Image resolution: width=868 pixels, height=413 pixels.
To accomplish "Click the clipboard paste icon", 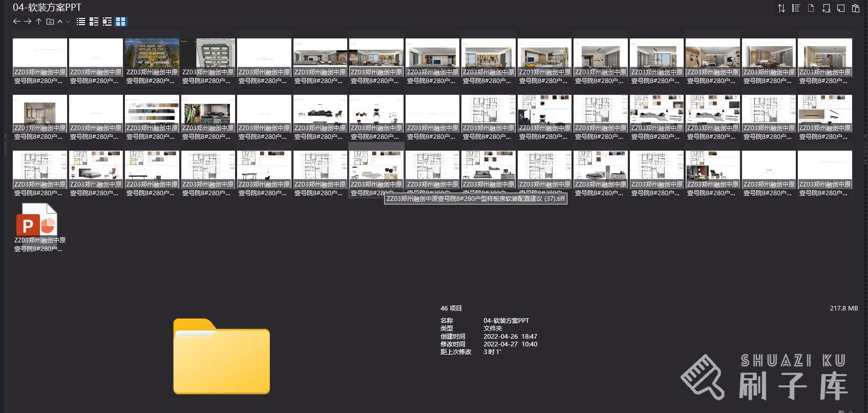I will coord(855,8).
